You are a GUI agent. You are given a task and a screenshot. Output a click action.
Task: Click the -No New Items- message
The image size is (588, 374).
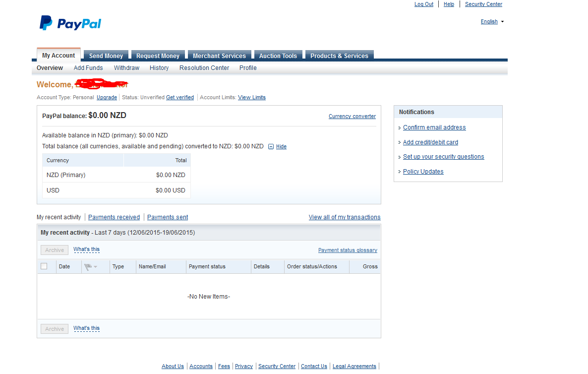209,297
